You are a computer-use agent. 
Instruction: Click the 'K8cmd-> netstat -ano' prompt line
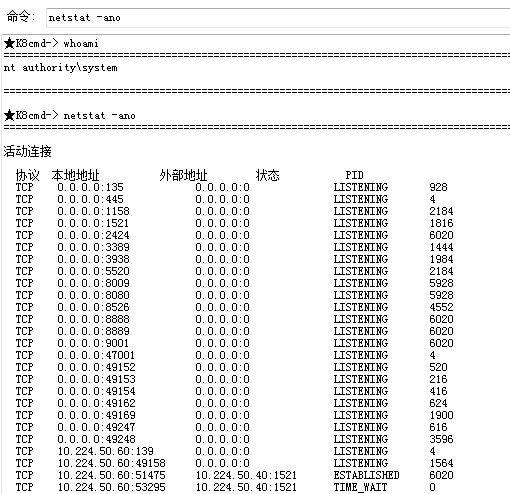coord(69,115)
